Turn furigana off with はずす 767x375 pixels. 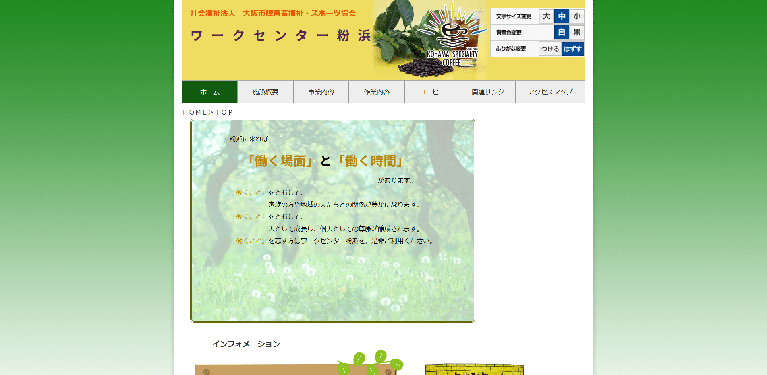[573, 49]
